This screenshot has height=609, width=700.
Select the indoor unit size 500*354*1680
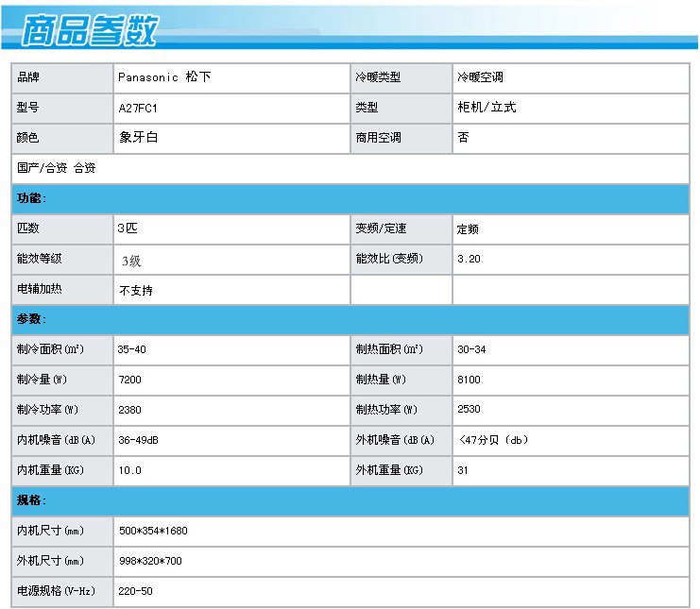click(153, 531)
